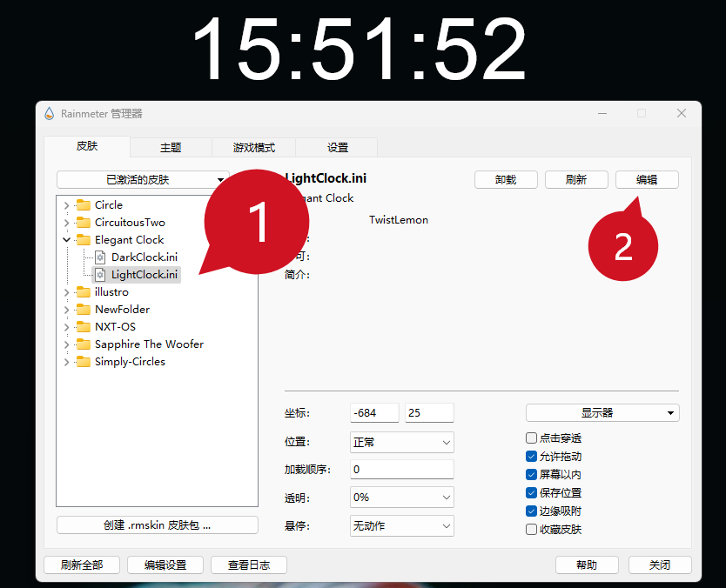
Task: Turn off 边缘吸附 checkbox
Action: [531, 511]
